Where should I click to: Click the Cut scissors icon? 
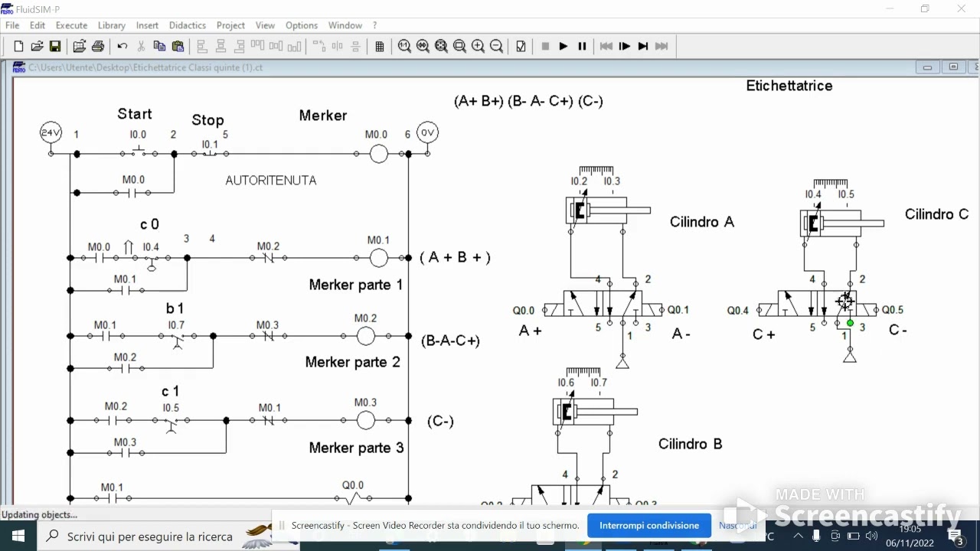[141, 47]
